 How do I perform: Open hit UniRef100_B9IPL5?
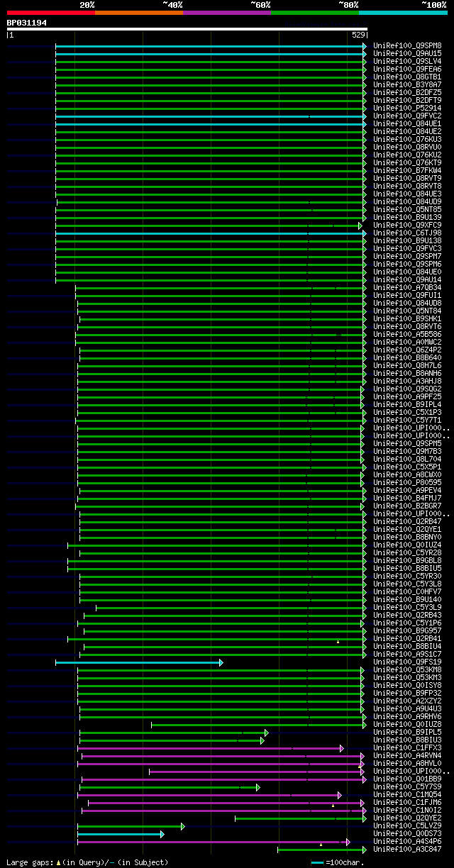click(x=407, y=732)
